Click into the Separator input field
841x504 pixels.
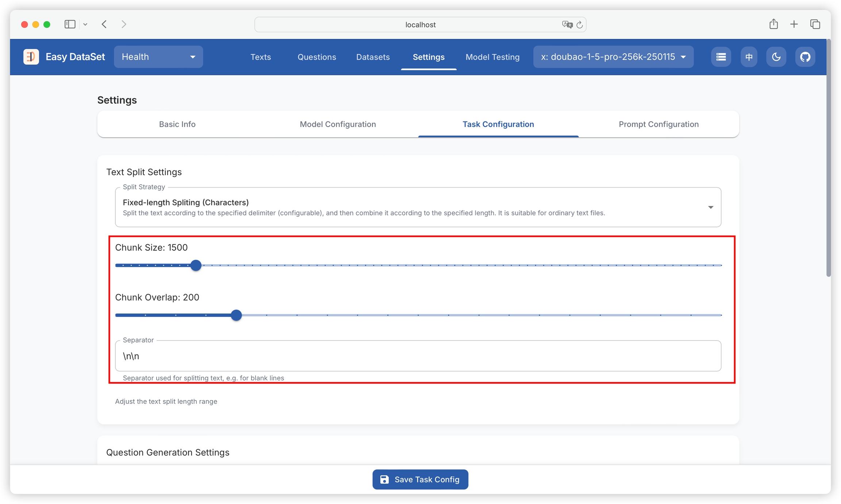[x=418, y=356]
